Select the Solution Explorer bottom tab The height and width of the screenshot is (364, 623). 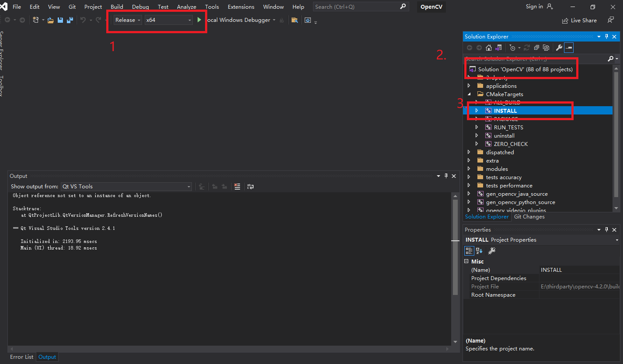coord(487,217)
